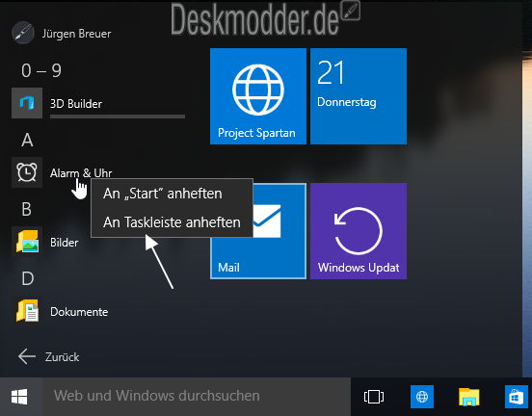Click the search box Web und Windows durchsuchen
This screenshot has height=416, width=532.
point(197,397)
